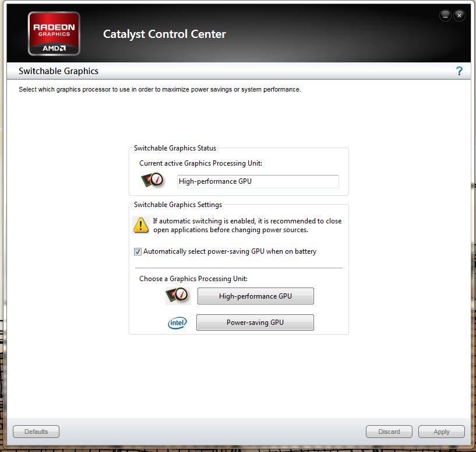Click the 'Choose a Graphics Processing Unit:' label
Viewport: 476px width, 452px height.
(x=193, y=279)
